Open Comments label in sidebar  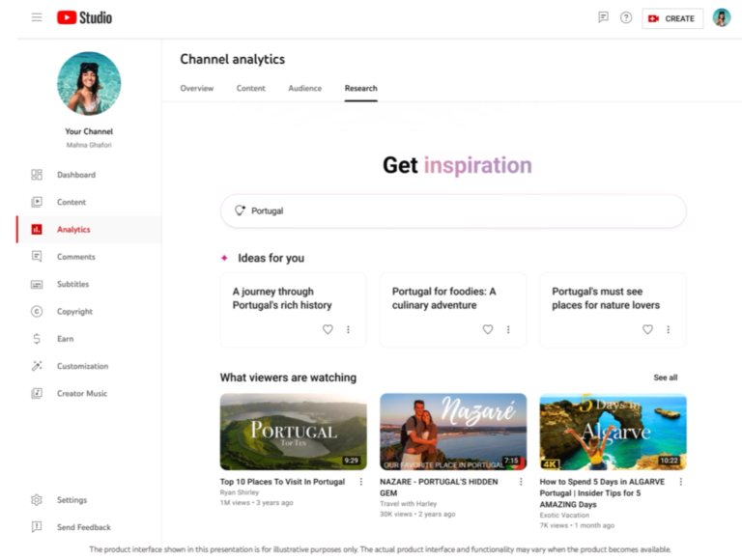click(76, 257)
